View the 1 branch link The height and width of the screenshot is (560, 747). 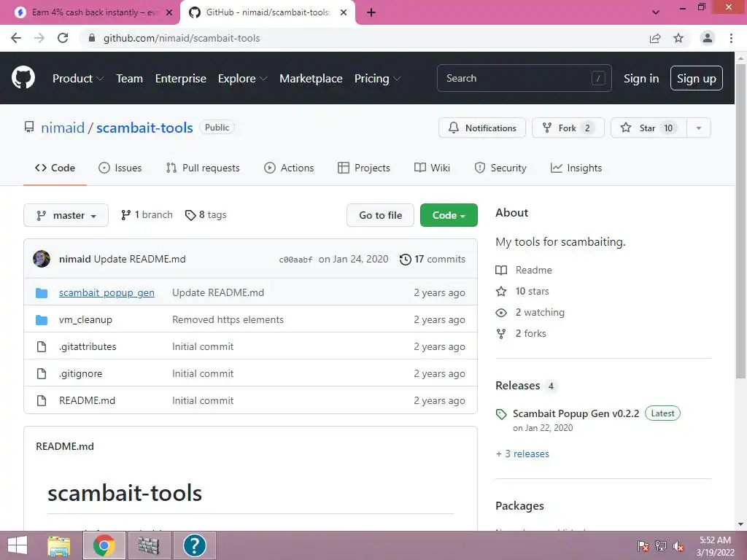coord(147,215)
